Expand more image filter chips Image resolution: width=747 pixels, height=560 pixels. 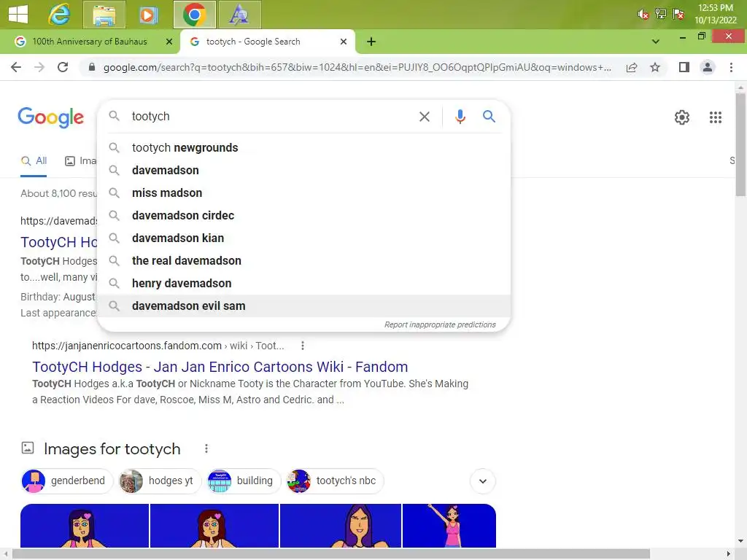click(483, 481)
